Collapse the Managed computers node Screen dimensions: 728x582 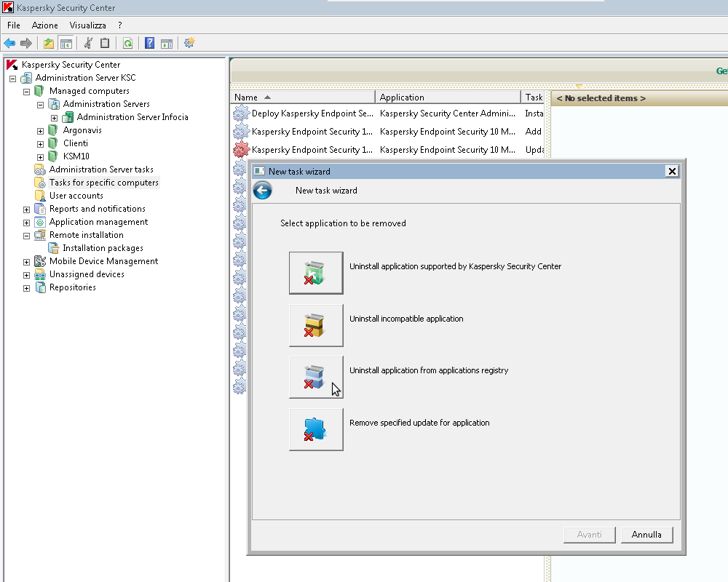[26, 92]
